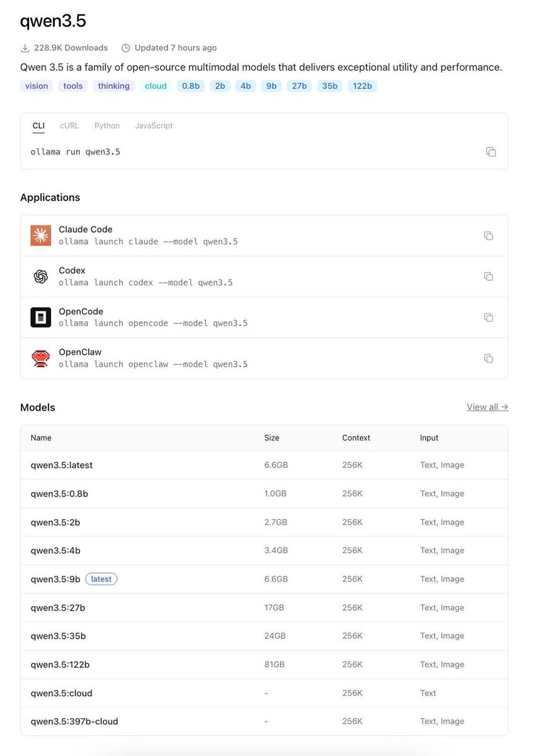Click the ollama launch claude command text
This screenshot has height=756, width=541.
pyautogui.click(x=148, y=242)
